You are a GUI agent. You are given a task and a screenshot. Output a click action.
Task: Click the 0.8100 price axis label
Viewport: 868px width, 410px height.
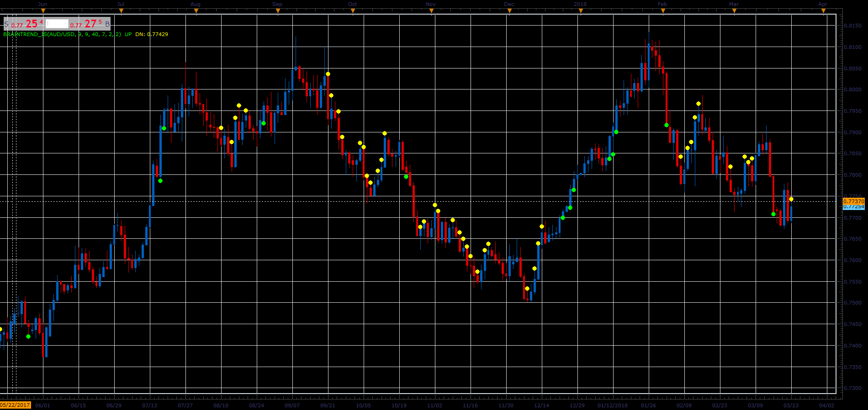[x=853, y=47]
